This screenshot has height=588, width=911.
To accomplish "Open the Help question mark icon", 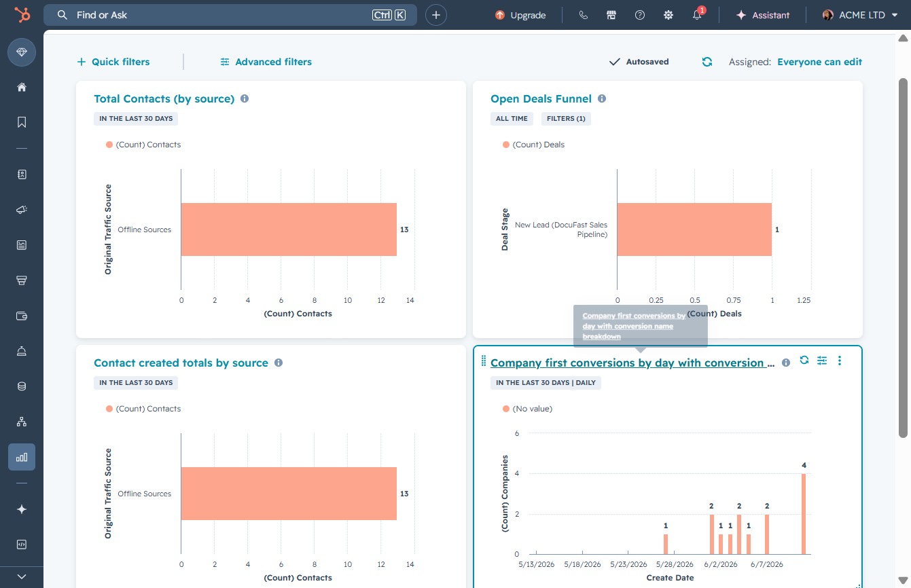I will click(640, 15).
